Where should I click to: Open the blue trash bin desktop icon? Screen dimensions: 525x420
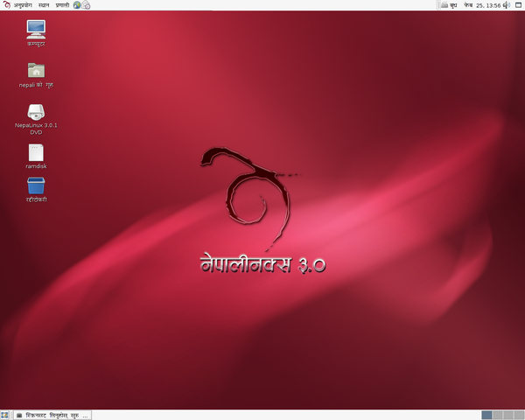36,185
